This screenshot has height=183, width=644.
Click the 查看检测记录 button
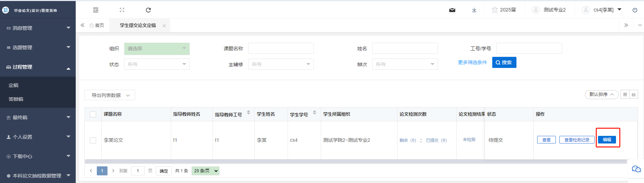577,140
